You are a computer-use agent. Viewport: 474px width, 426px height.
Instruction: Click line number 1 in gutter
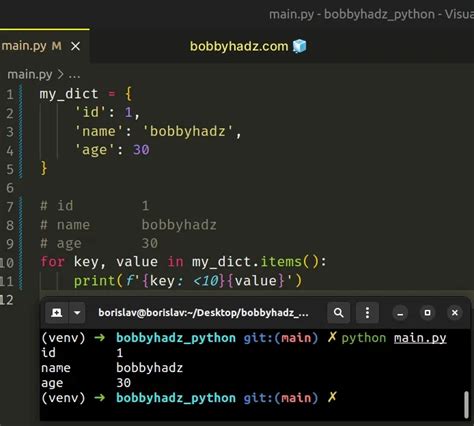click(10, 94)
